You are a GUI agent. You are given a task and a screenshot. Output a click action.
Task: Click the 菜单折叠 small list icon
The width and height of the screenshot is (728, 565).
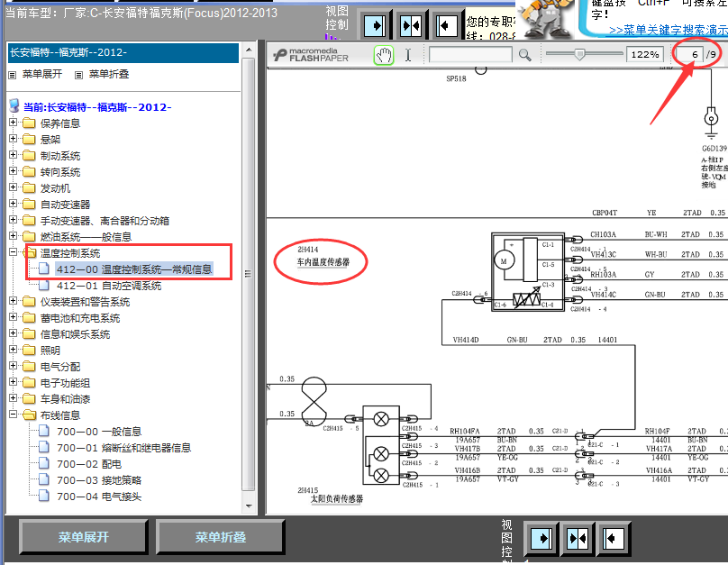(79, 75)
